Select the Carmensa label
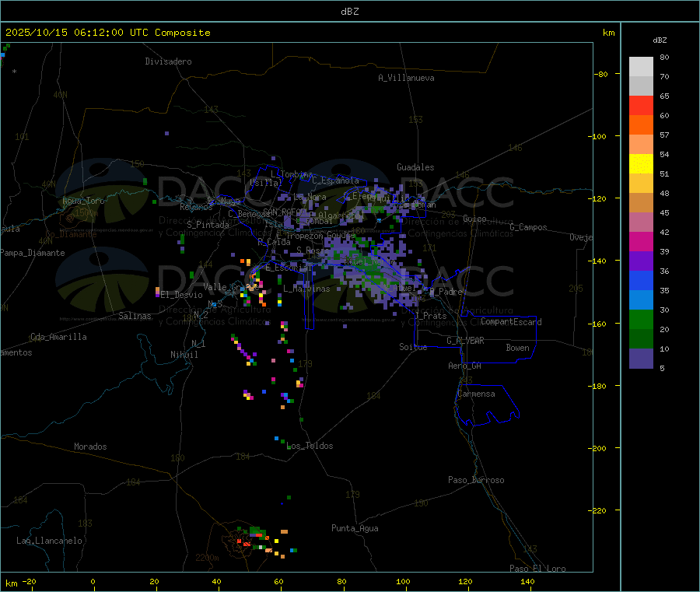Viewport: 700px width, 592px height. tap(476, 394)
